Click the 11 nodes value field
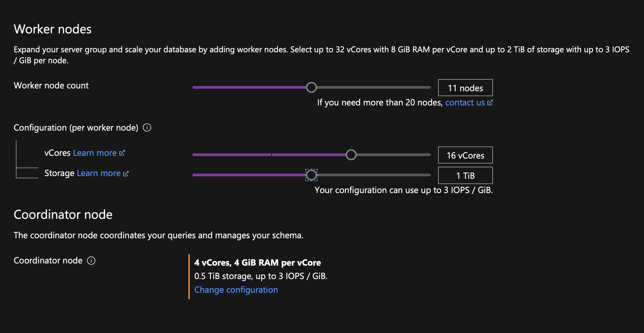Viewport: 644px width, 333px height. point(465,88)
